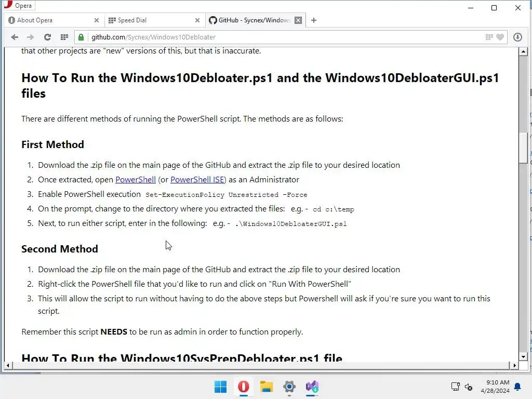Close the About Opera tab
The image size is (532, 399).
click(97, 20)
